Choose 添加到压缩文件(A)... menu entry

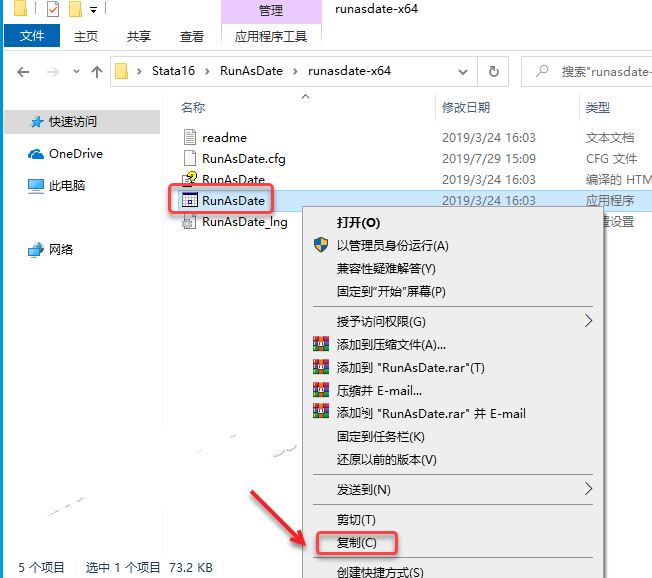coord(391,345)
